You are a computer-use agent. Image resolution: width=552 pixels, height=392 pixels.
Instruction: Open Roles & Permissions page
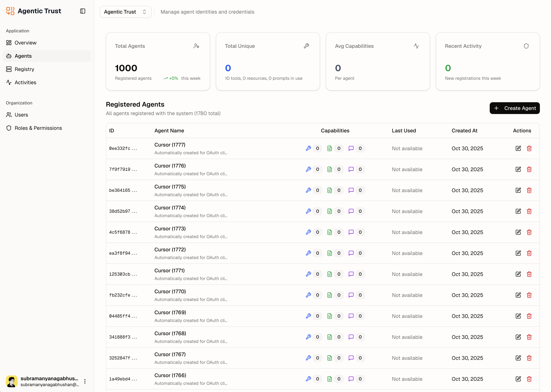pos(38,128)
